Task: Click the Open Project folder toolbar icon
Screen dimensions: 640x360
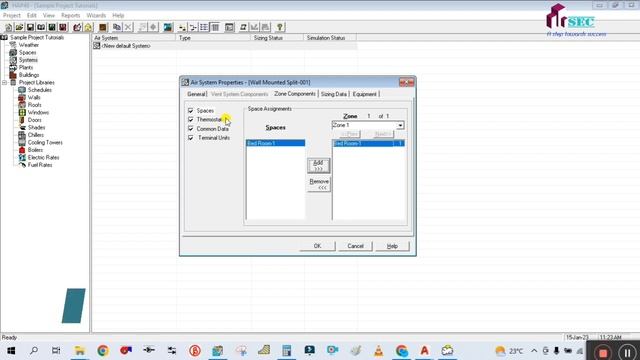Action: click(x=19, y=27)
